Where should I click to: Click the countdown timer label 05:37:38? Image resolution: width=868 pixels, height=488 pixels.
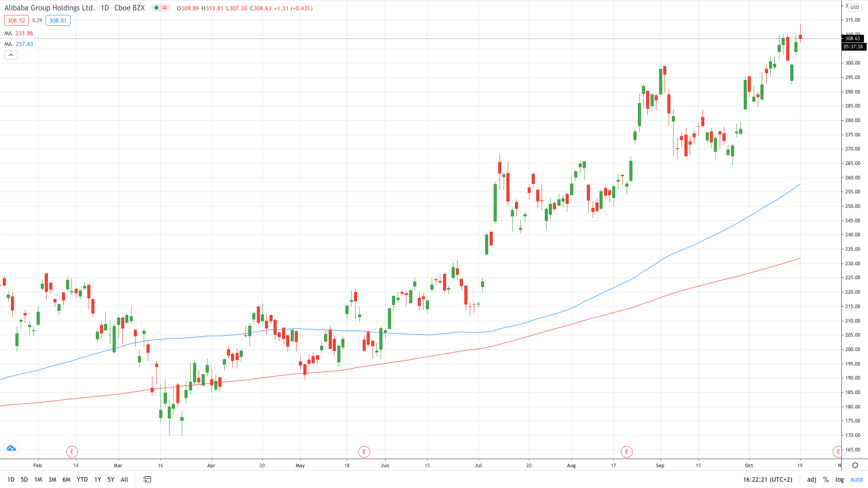(854, 47)
